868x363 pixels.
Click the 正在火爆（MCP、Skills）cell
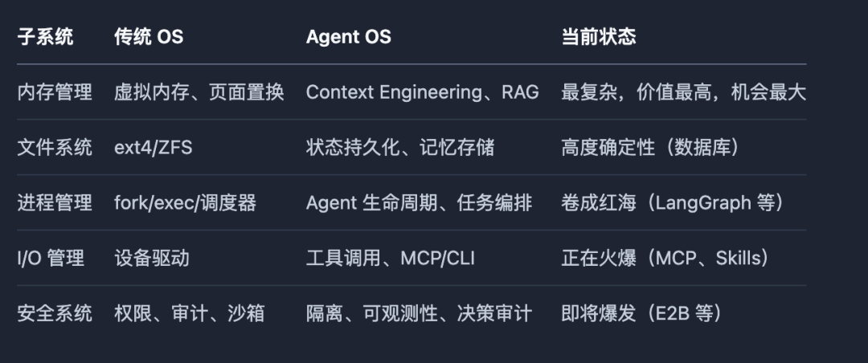(x=665, y=258)
